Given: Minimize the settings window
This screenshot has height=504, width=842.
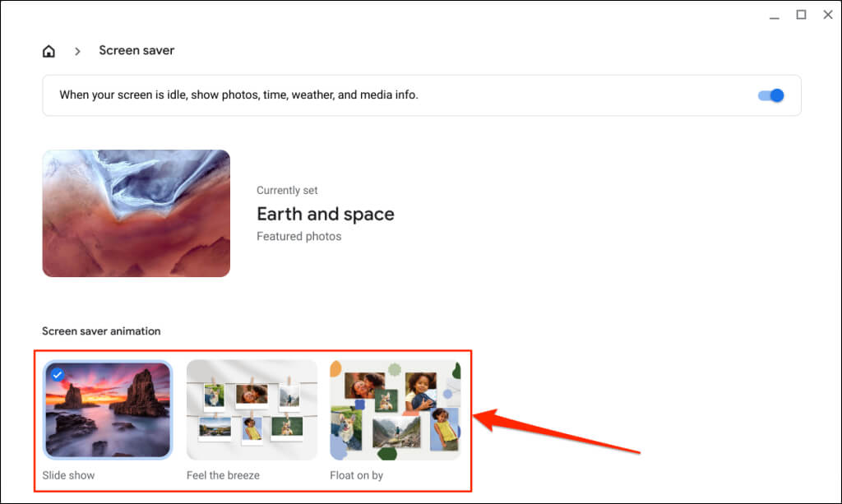Looking at the screenshot, I should tap(773, 15).
